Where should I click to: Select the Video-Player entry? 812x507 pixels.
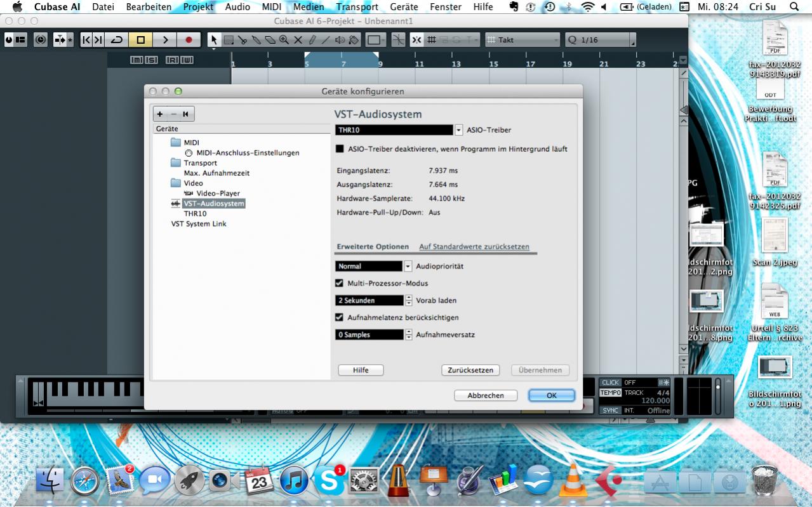point(212,194)
